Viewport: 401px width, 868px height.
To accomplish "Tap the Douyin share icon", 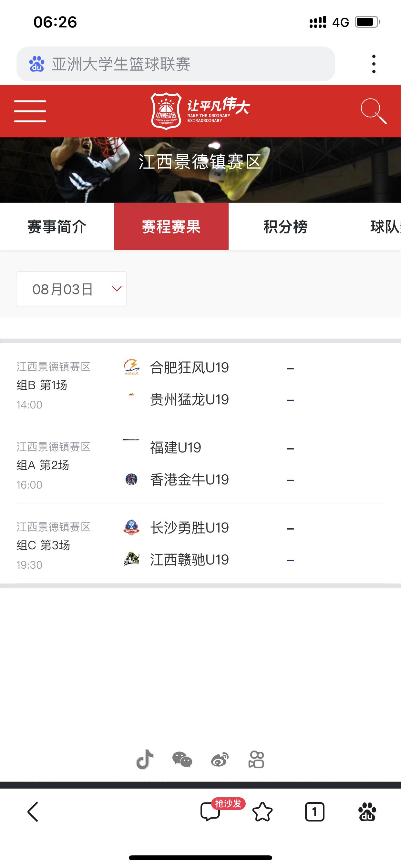I will point(145,759).
